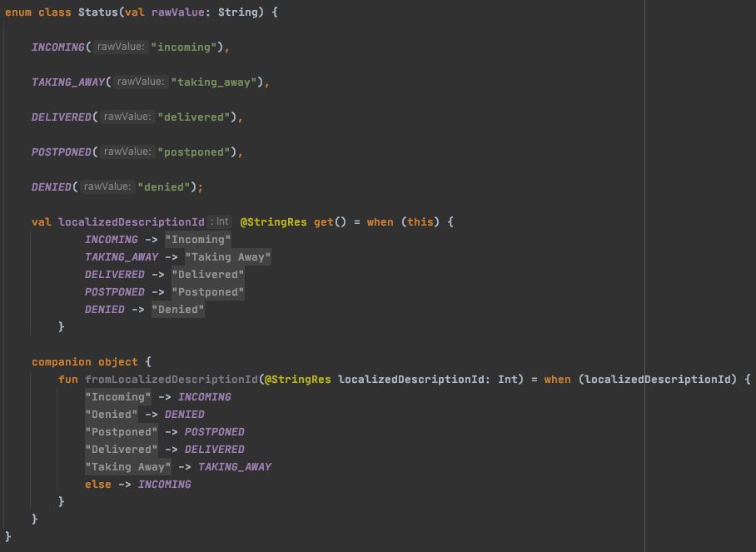Viewport: 756px width, 552px height.
Task: Click TAKING_AWAY in the getter's when branch
Action: [x=122, y=257]
